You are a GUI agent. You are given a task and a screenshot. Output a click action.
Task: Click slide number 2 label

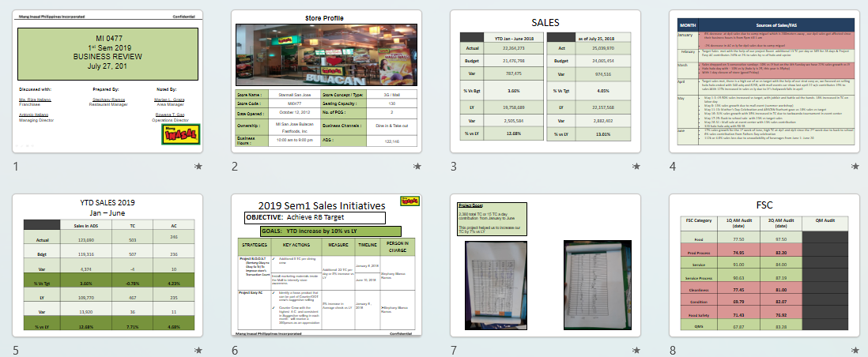click(235, 166)
